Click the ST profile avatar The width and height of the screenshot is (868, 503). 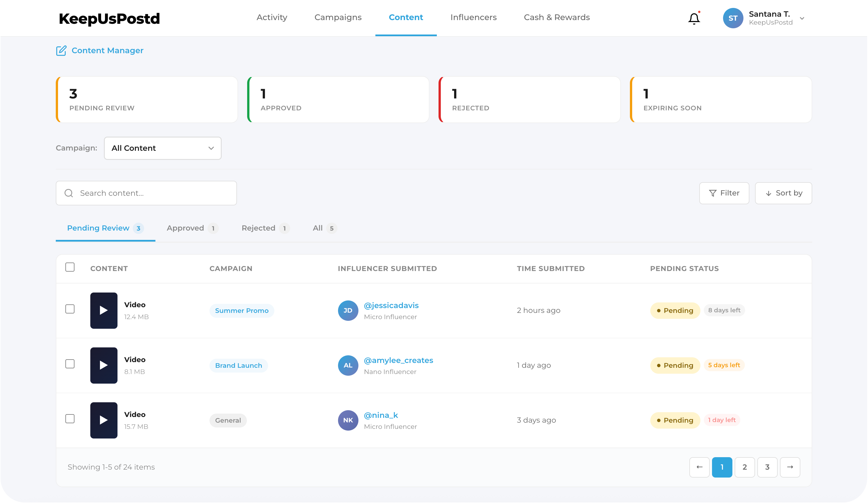click(x=733, y=18)
